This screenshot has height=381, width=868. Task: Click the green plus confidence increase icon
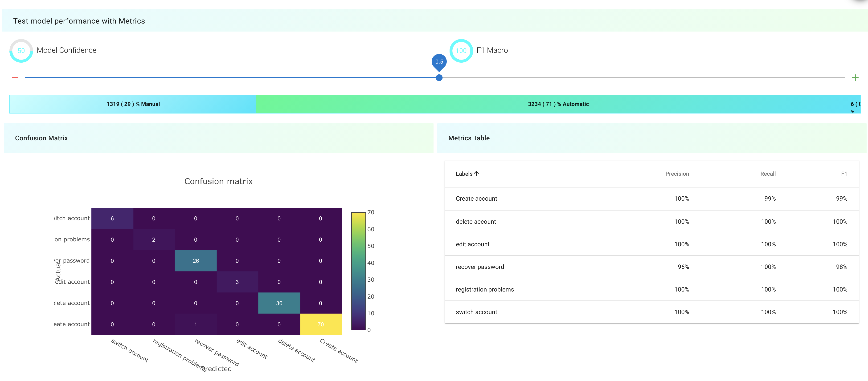(855, 78)
